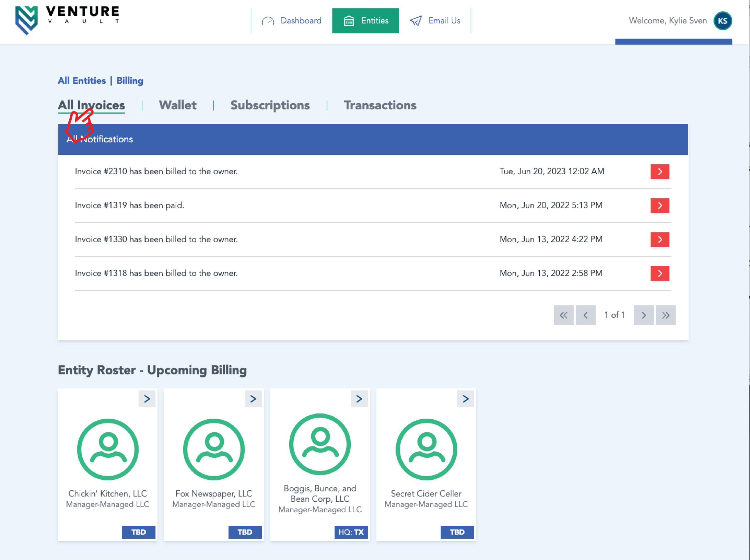Expand the Fox Newspaper, LLC card arrow
The width and height of the screenshot is (750, 560).
(253, 399)
